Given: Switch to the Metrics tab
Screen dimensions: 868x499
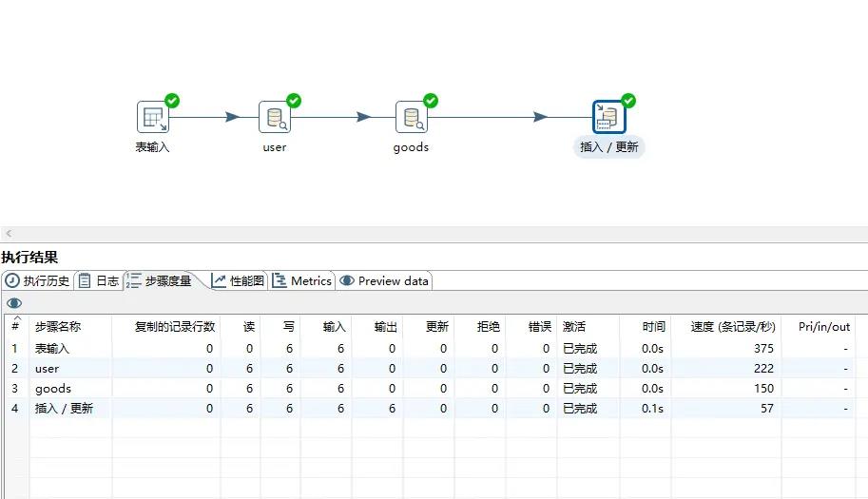Looking at the screenshot, I should 302,280.
